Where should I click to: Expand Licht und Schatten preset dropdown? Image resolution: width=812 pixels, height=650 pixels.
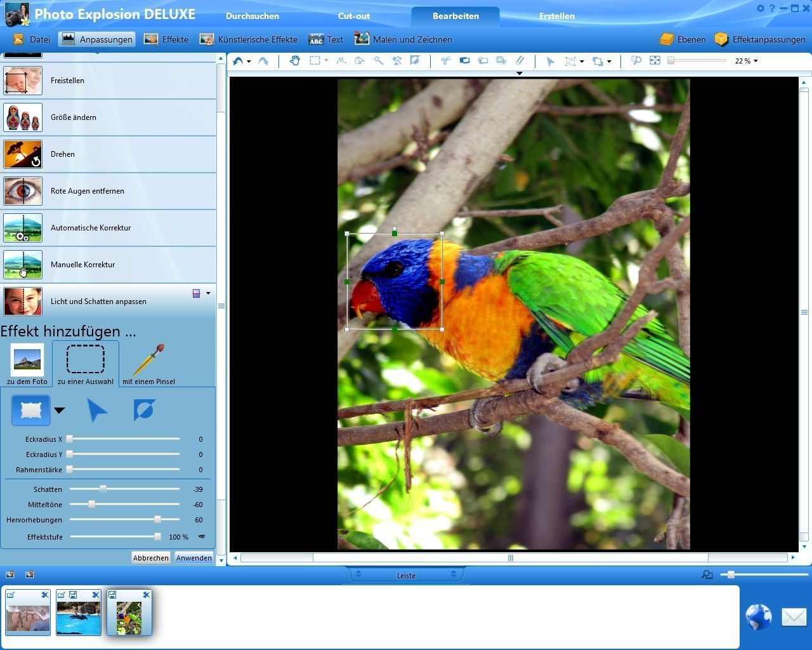(x=208, y=293)
